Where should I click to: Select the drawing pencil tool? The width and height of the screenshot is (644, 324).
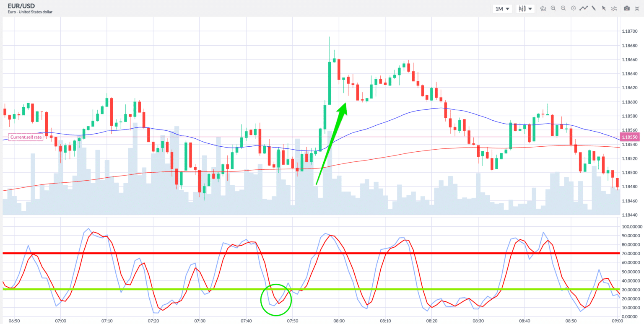(594, 8)
